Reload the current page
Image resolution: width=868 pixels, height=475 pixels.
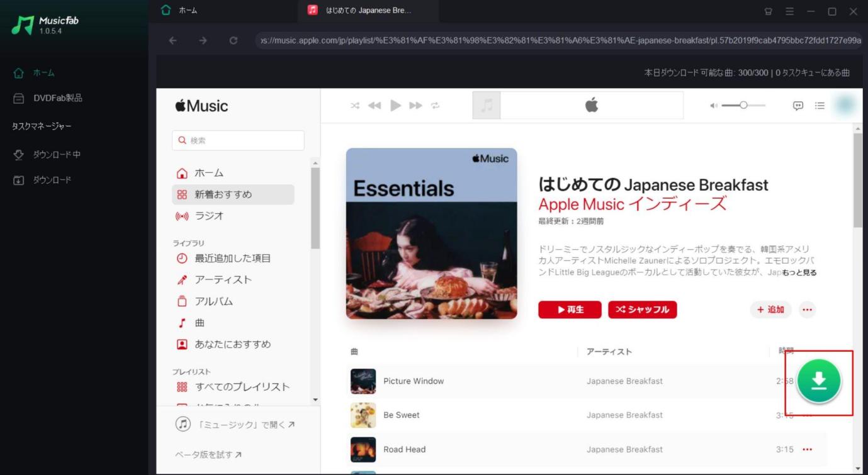[234, 40]
